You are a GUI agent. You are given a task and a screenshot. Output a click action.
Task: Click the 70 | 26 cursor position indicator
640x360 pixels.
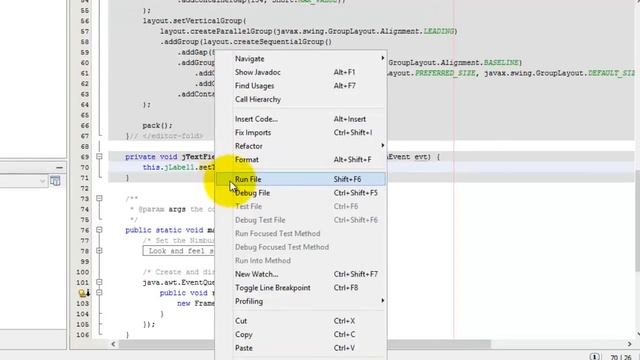pyautogui.click(x=621, y=357)
